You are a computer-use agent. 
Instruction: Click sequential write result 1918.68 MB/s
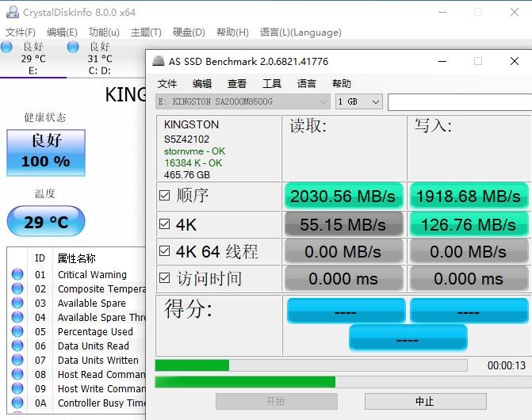[x=469, y=196]
